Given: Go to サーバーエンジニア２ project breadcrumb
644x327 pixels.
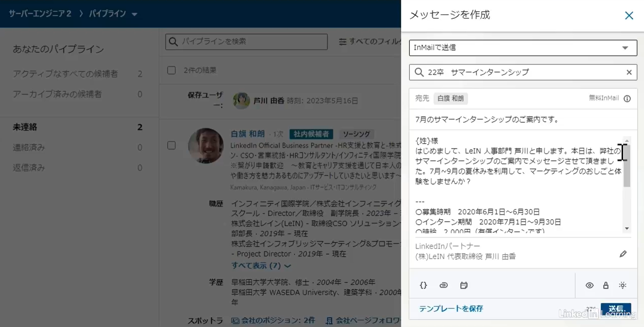Looking at the screenshot, I should pos(40,14).
